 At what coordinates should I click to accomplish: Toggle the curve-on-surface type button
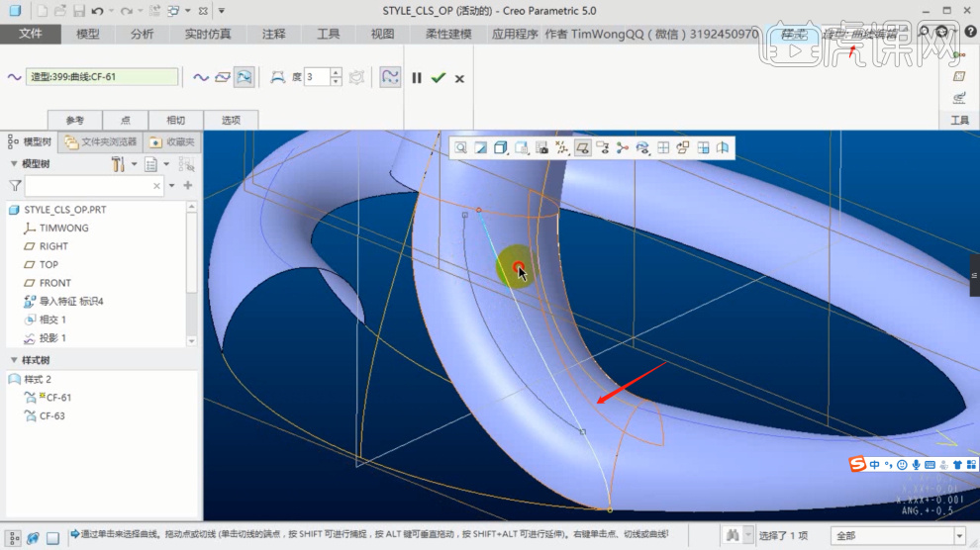coord(244,77)
